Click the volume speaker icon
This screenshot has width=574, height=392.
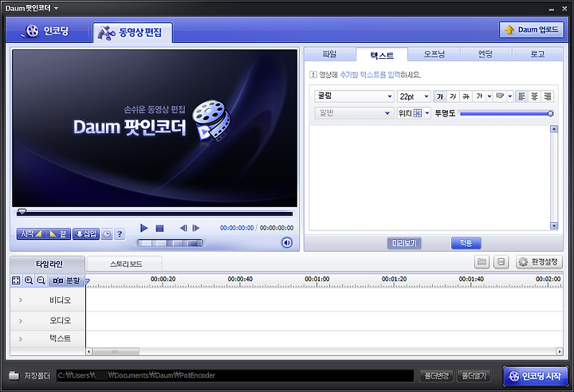point(287,242)
